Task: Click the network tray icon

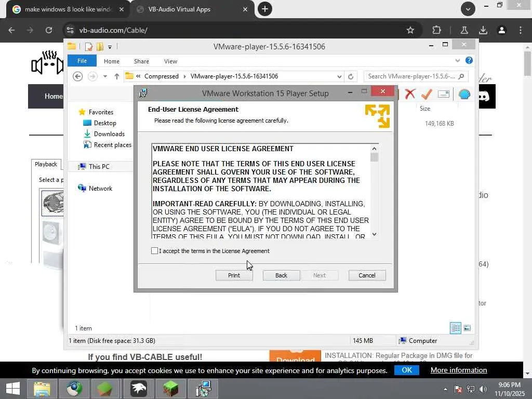Action: (471, 389)
